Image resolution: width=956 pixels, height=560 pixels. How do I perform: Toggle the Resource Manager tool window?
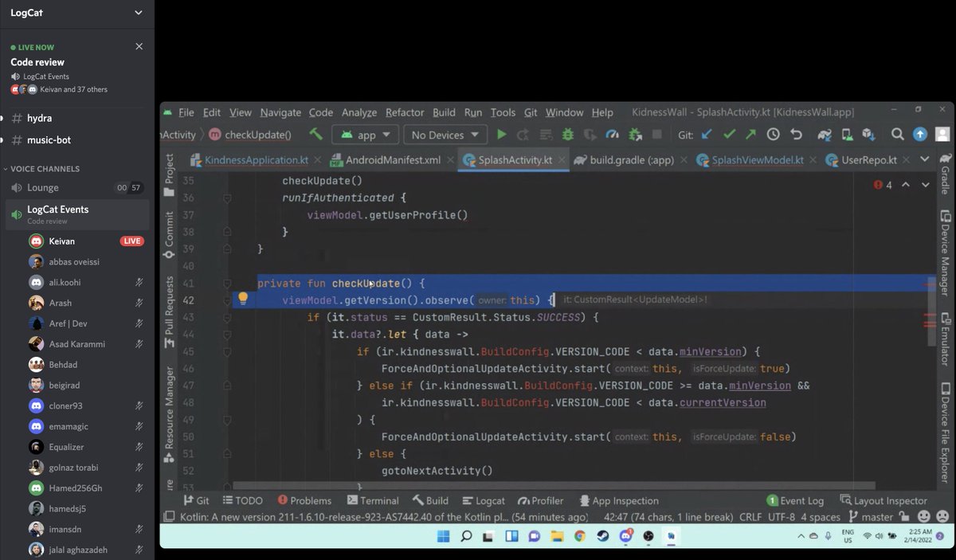169,415
